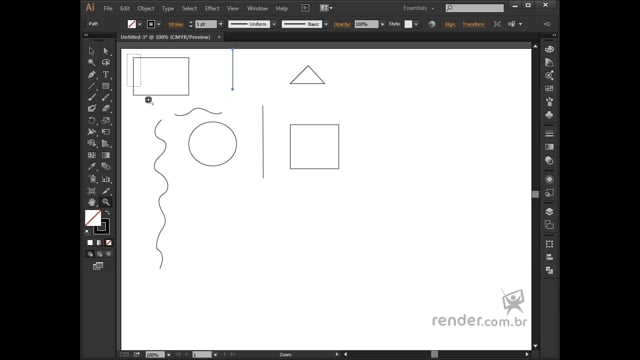640x360 pixels.
Task: Swap fill and stroke colors
Action: [108, 212]
